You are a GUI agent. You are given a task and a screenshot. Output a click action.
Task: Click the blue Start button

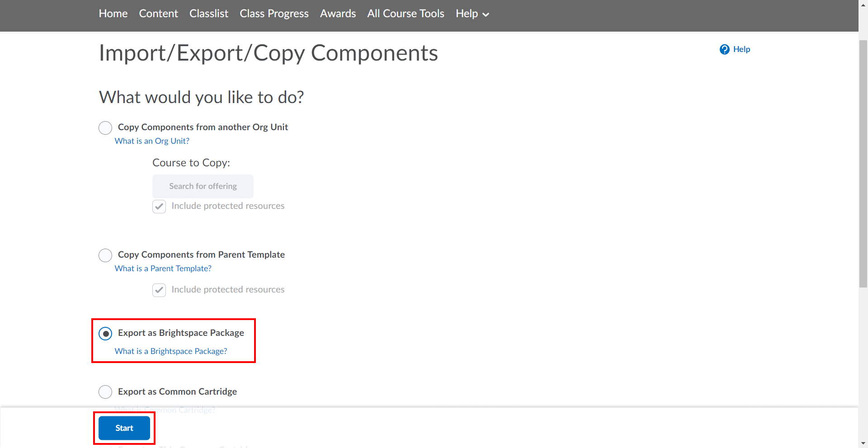tap(124, 428)
